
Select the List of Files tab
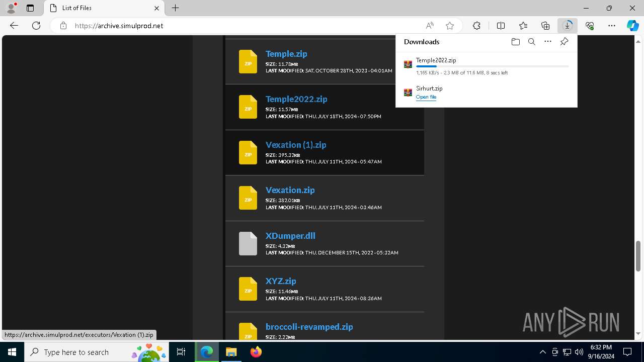[105, 8]
